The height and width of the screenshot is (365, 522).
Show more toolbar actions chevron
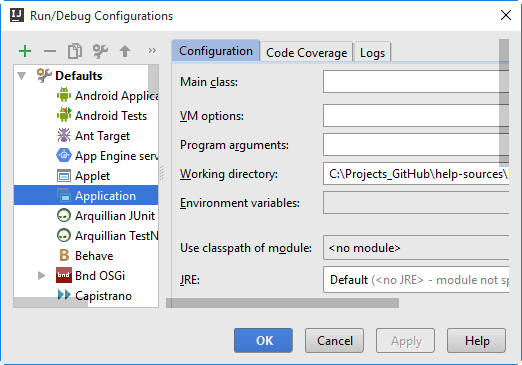[x=152, y=51]
